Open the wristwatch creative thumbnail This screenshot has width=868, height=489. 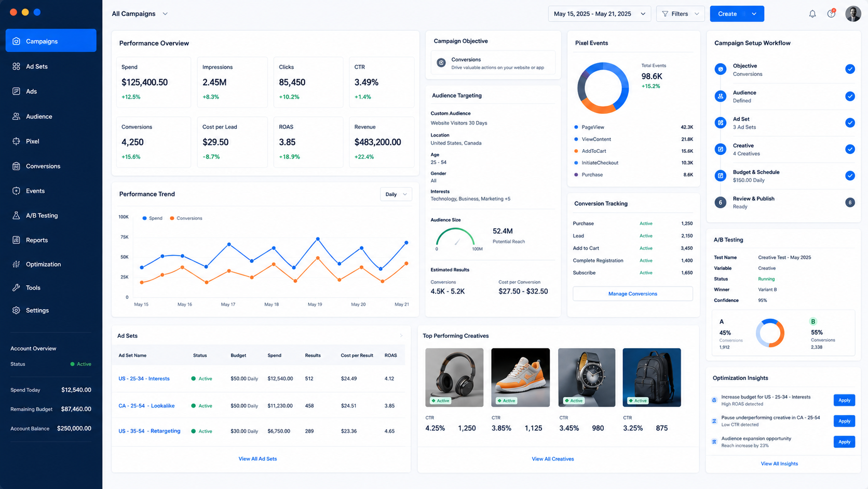(x=587, y=377)
